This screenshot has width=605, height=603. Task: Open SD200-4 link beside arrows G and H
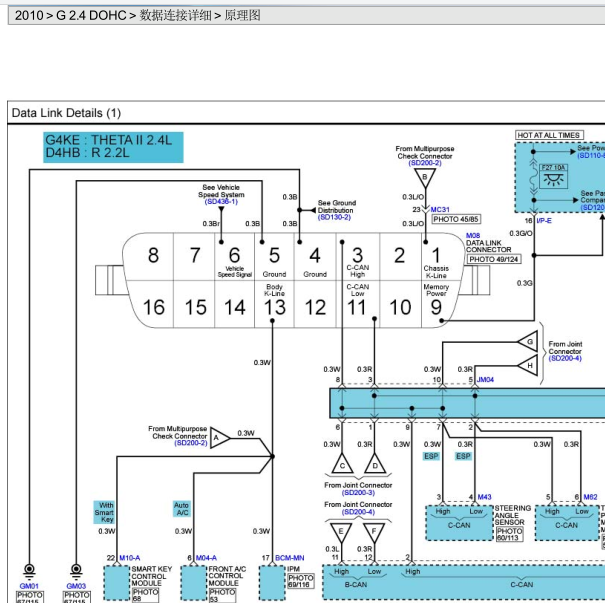[x=565, y=358]
